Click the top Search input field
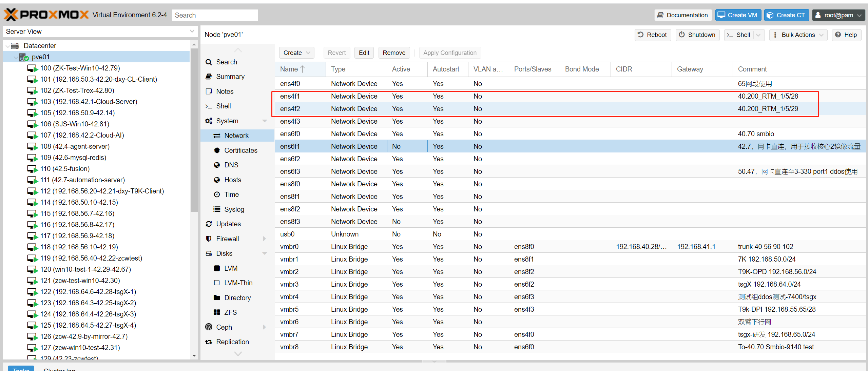Image resolution: width=868 pixels, height=371 pixels. click(x=214, y=15)
